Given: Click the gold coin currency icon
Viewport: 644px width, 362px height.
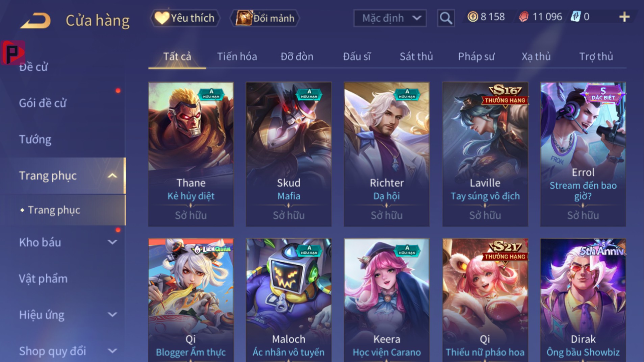Looking at the screenshot, I should tap(472, 17).
